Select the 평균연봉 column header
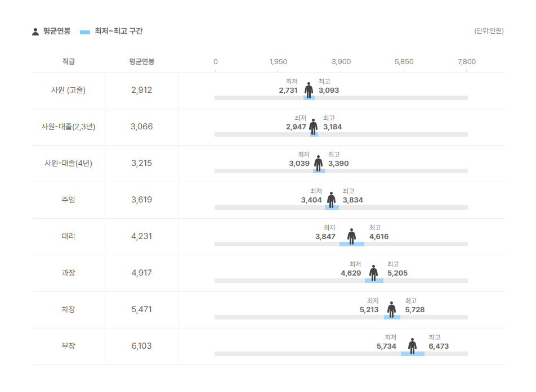The image size is (536, 392). (x=141, y=61)
